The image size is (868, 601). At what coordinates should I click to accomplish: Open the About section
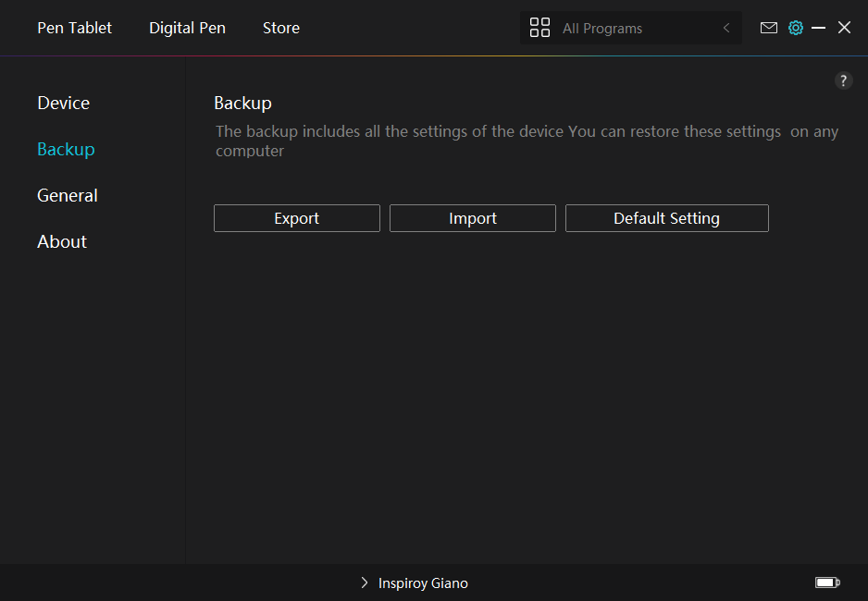click(x=62, y=241)
